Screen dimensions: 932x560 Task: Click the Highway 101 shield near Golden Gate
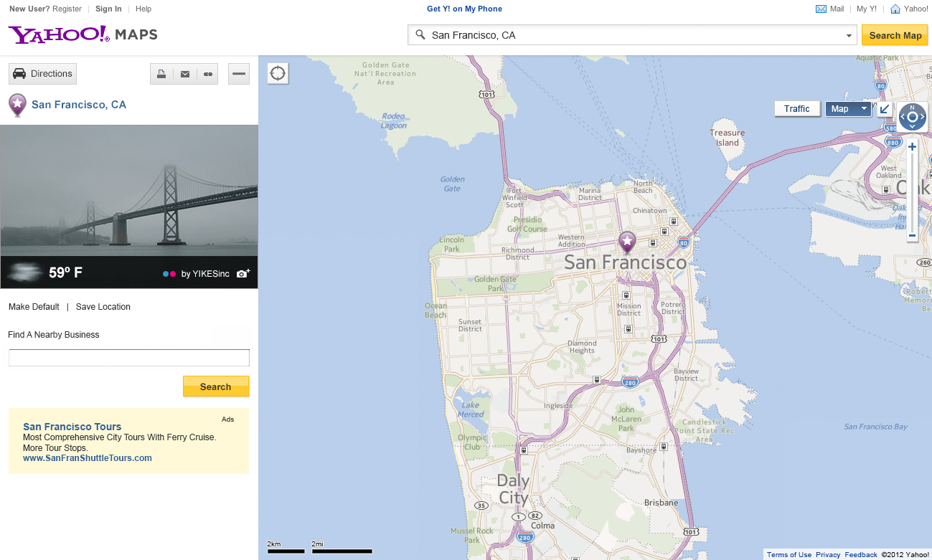(x=486, y=94)
